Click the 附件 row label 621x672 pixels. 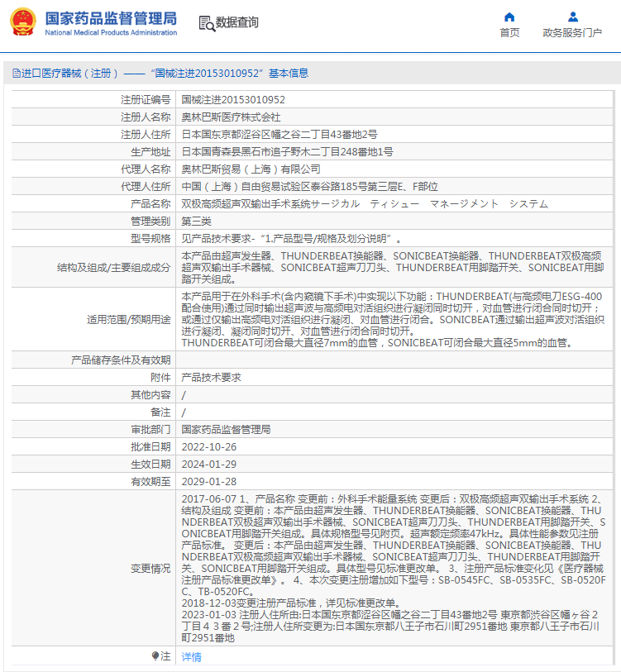tap(160, 378)
